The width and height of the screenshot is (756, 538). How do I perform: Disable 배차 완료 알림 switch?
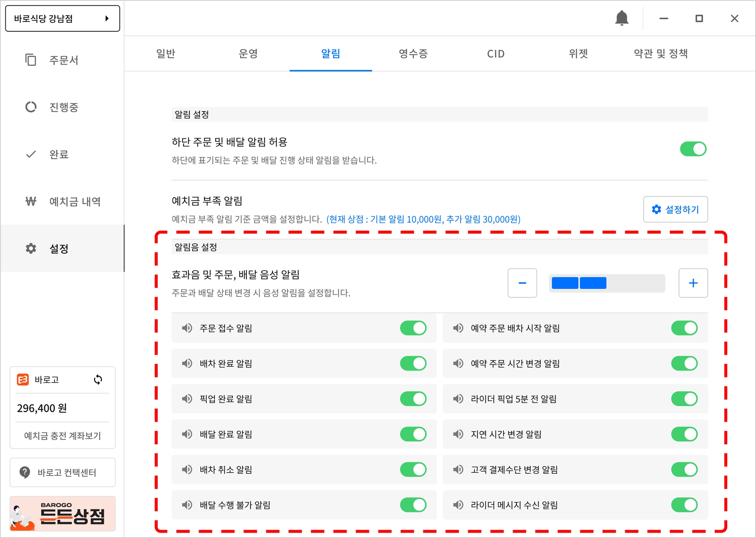413,363
